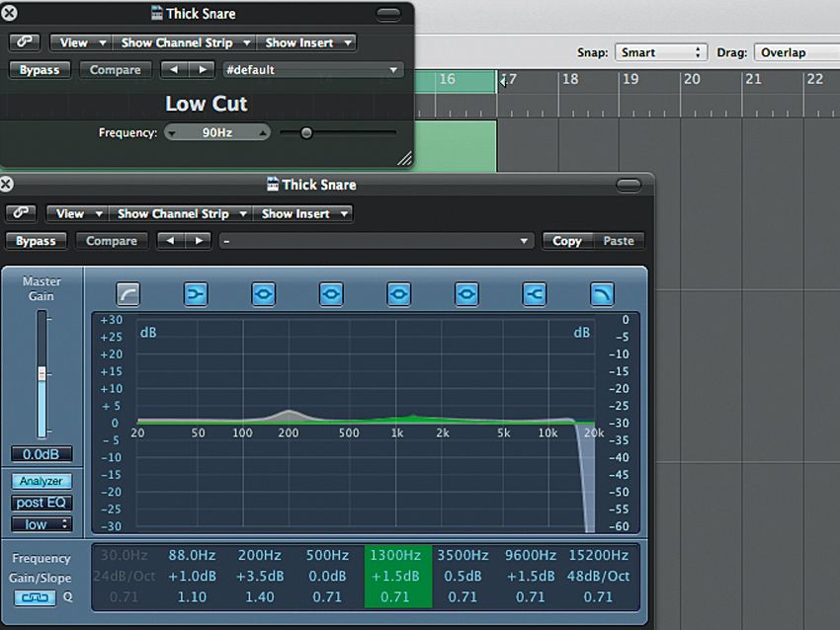The width and height of the screenshot is (840, 630).
Task: Enable the low cut filter band
Action: (126, 293)
